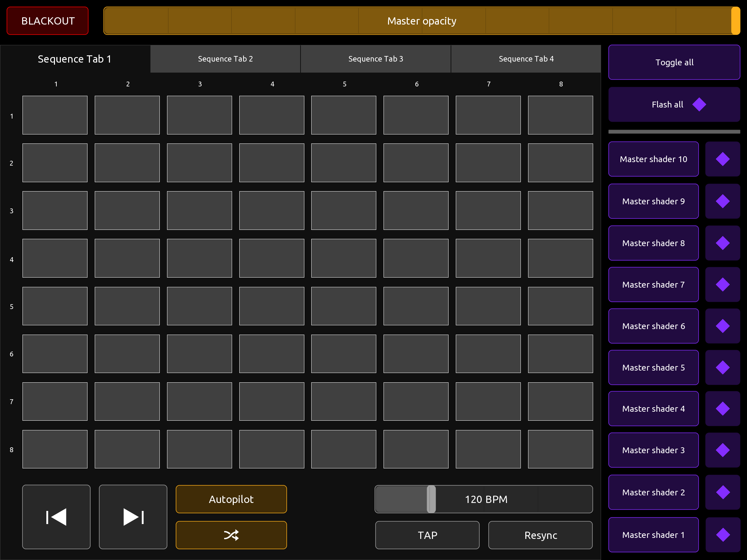The width and height of the screenshot is (747, 560).
Task: Click the flash diamond next to Master shader 1
Action: [x=722, y=535]
